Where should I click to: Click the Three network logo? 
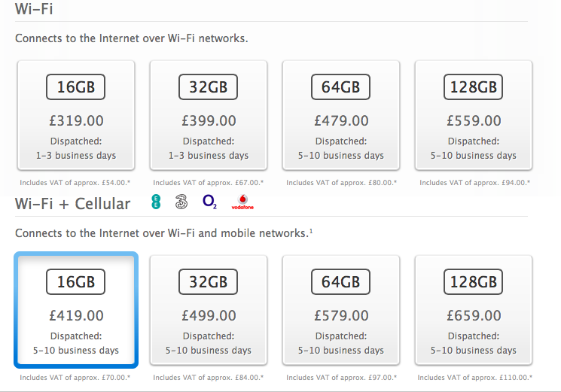click(181, 202)
